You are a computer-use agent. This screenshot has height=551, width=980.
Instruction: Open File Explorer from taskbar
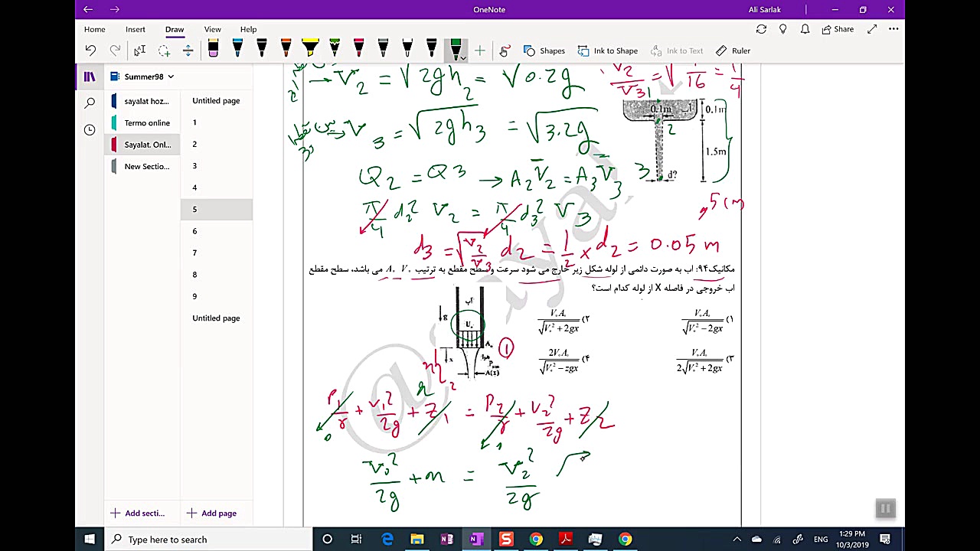[x=416, y=540]
